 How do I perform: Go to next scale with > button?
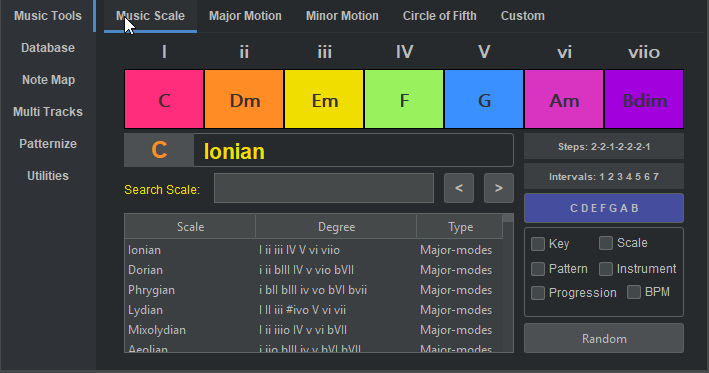coord(499,188)
